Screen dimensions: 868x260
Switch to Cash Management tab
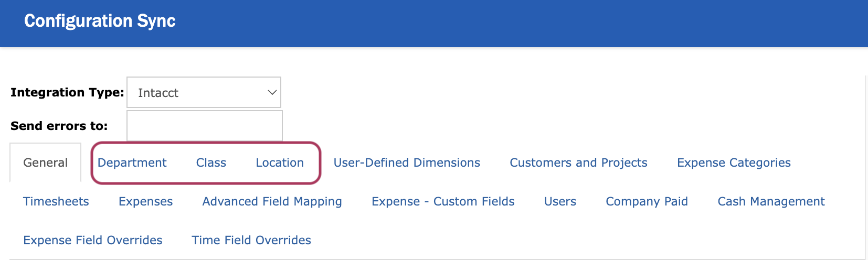click(771, 202)
